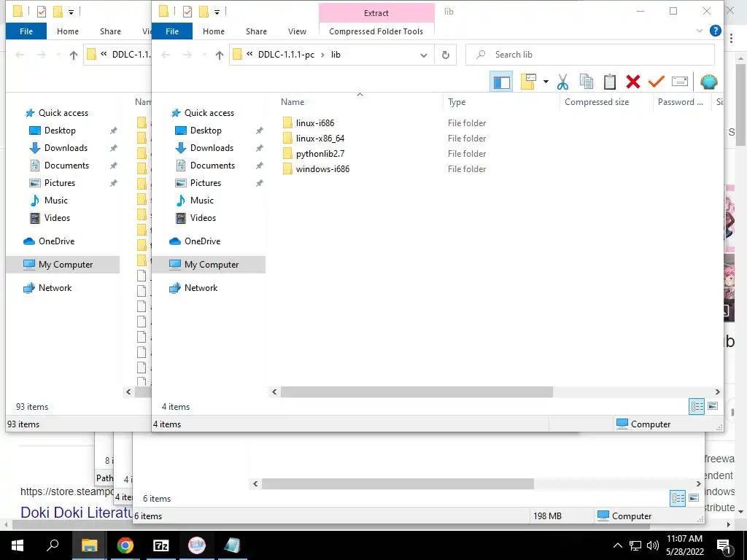
Task: Open Downloads in lib window navigation pane
Action: click(x=212, y=148)
